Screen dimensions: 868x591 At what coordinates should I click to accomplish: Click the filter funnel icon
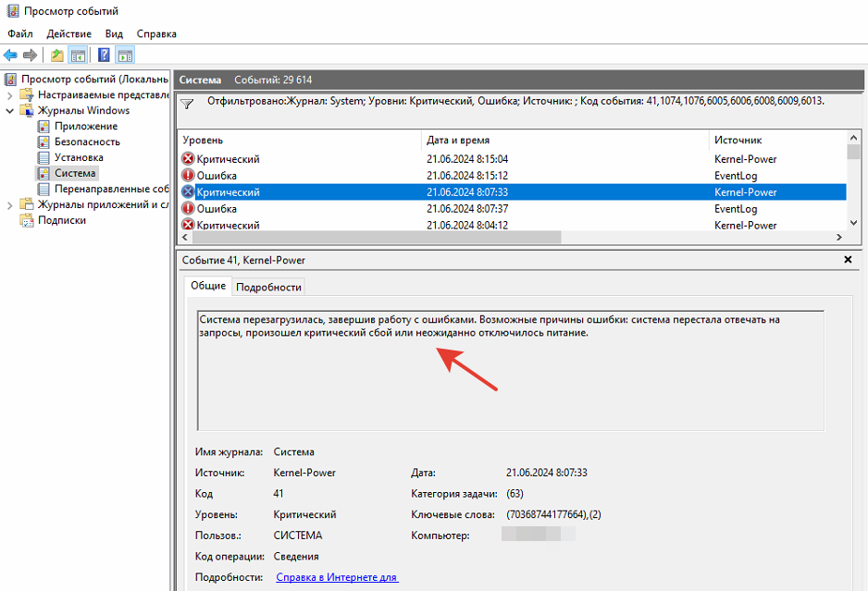pos(187,104)
